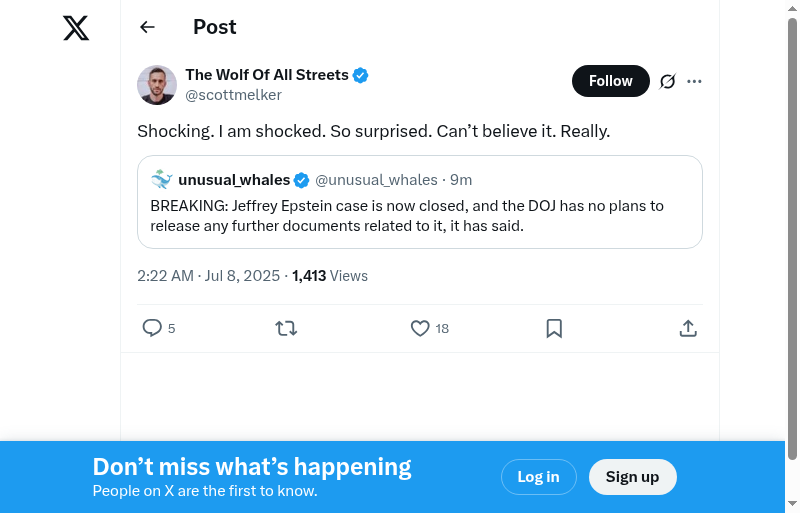Viewport: 800px width, 513px height.
Task: Bookmark this post
Action: point(554,328)
